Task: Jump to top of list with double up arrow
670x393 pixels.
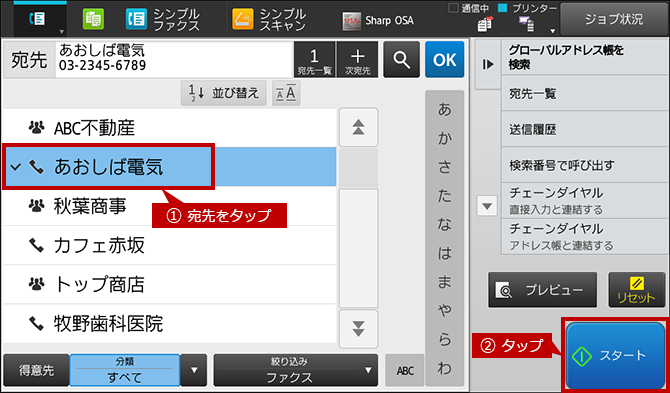Action: click(x=359, y=127)
